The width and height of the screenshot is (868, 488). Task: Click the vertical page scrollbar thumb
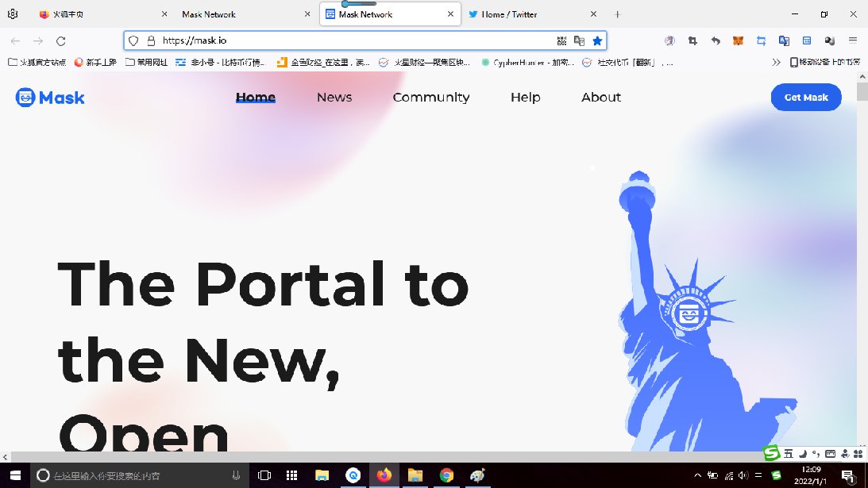[862, 92]
